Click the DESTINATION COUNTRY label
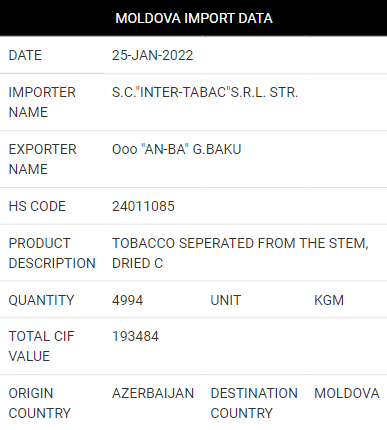This screenshot has height=430, width=387. tap(254, 403)
